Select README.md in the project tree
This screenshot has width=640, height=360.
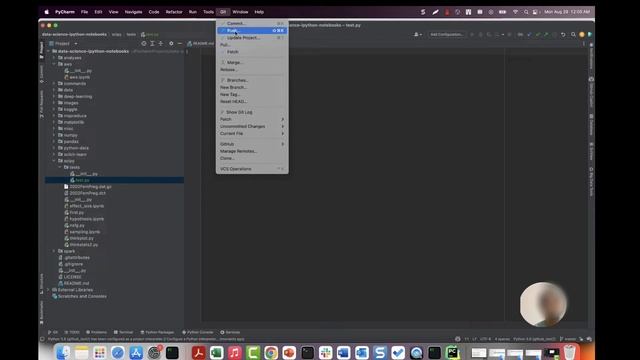click(73, 283)
